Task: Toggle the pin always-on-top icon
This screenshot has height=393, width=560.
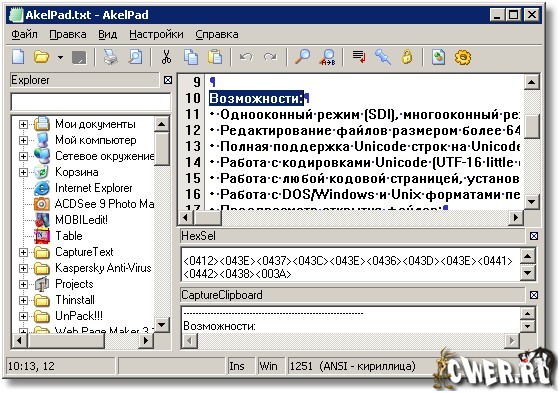Action: 383,57
